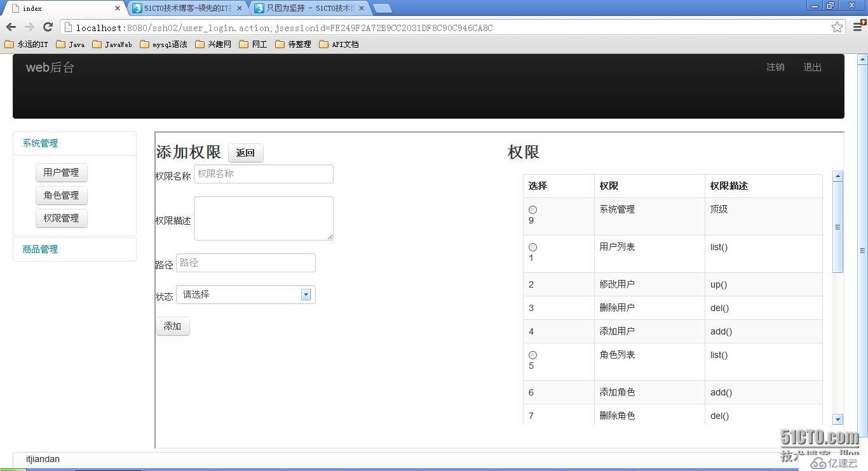Click the page scrollbar up arrow
This screenshot has width=868, height=471.
(x=862, y=60)
